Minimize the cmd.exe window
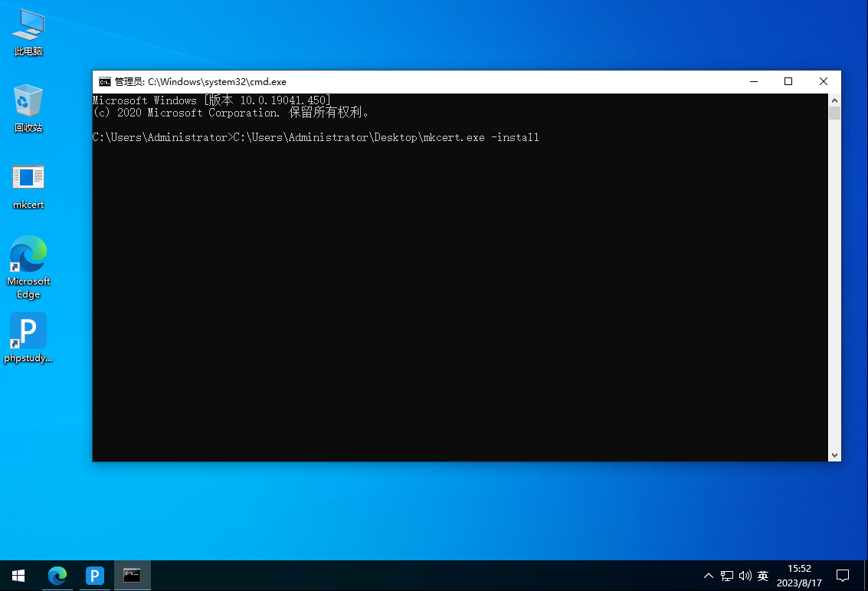The image size is (868, 591). coord(753,81)
